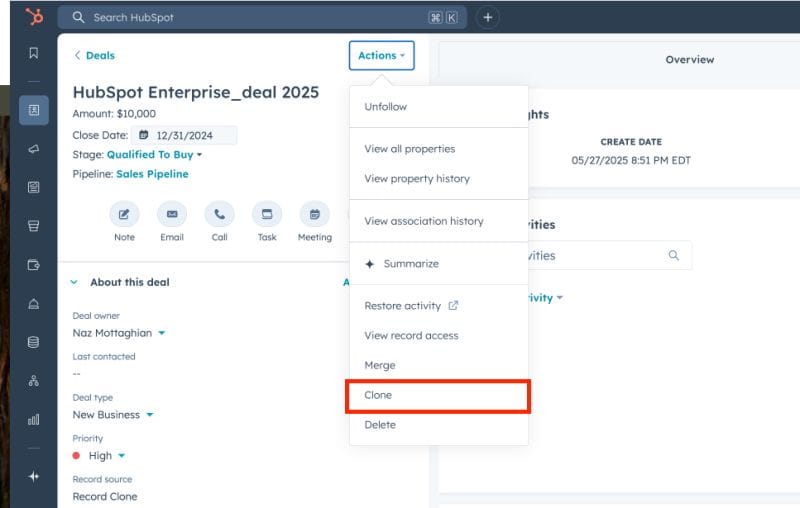Click the calendar icon beside Close Date
Screen dimensions: 800x508
(x=144, y=135)
